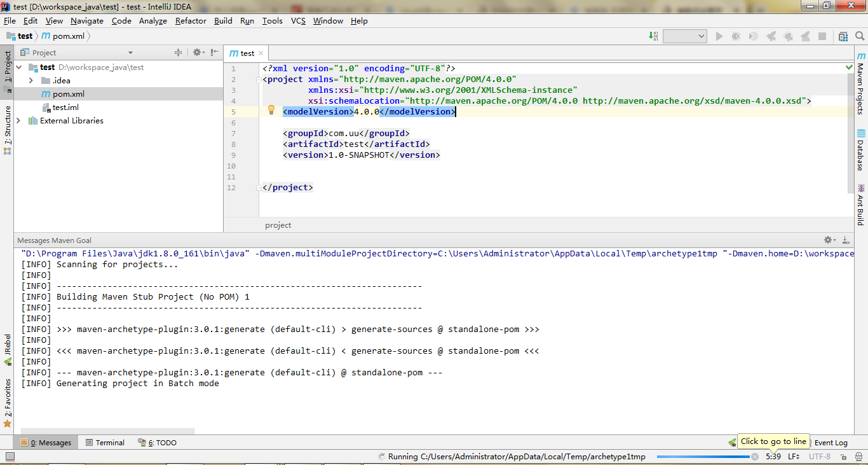
Task: Click the project breadcrumb below editor
Action: pyautogui.click(x=278, y=225)
